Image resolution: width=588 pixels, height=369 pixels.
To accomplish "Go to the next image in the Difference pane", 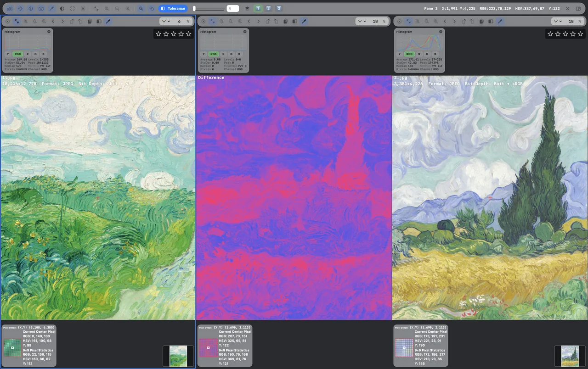I will point(259,22).
